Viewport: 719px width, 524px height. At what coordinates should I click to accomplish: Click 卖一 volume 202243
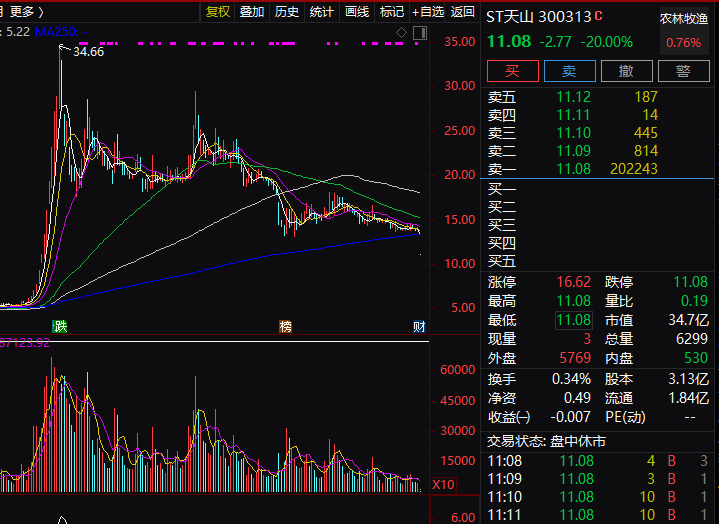(x=634, y=169)
